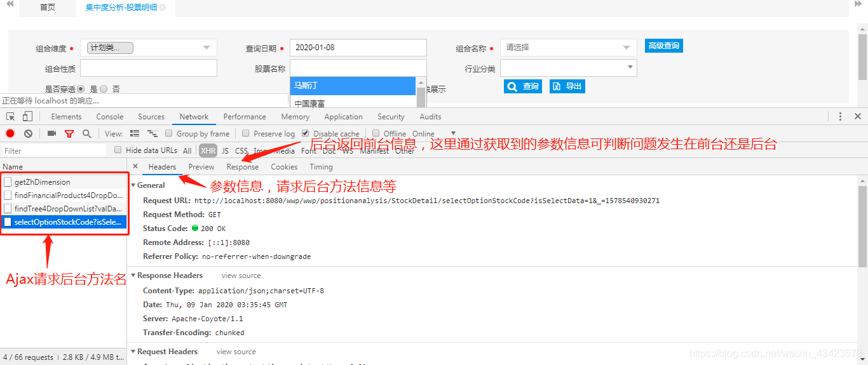The height and width of the screenshot is (365, 868).
Task: Click the tab scroll left arrows icon
Action: tap(10, 4)
